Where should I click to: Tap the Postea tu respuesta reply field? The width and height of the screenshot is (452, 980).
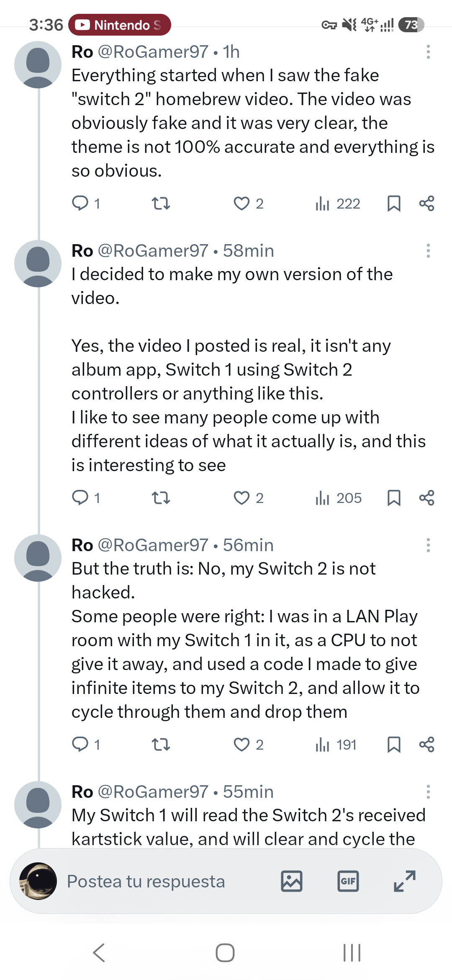point(146,881)
